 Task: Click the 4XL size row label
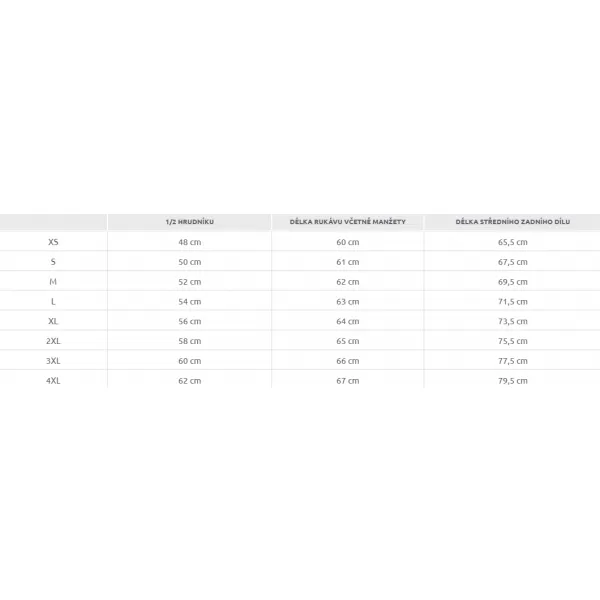coord(53,381)
